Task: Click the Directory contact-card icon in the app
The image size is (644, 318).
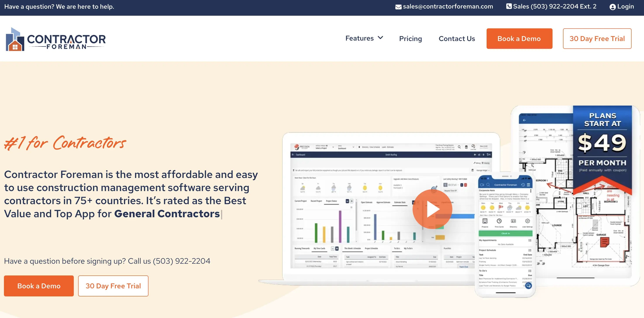Action: click(513, 221)
